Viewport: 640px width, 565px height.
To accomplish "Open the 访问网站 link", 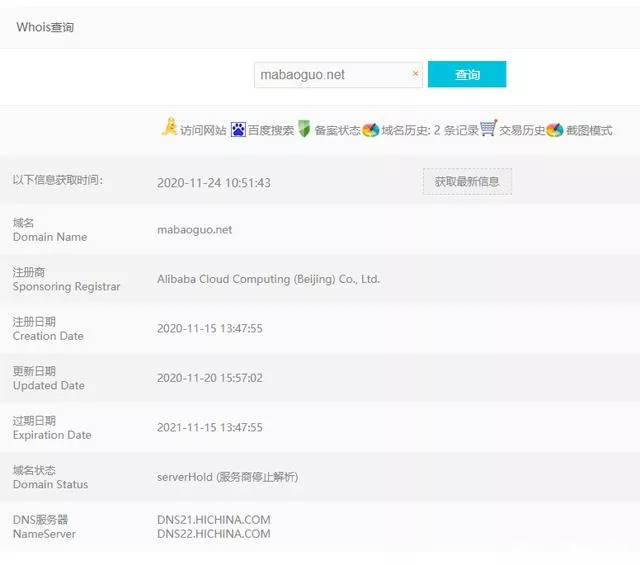I will click(x=203, y=130).
